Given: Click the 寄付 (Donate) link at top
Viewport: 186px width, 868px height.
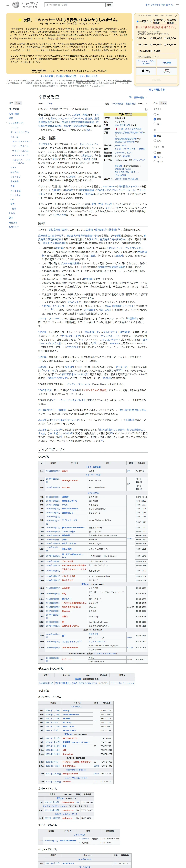Looking at the screenshot, I should 147,5.
